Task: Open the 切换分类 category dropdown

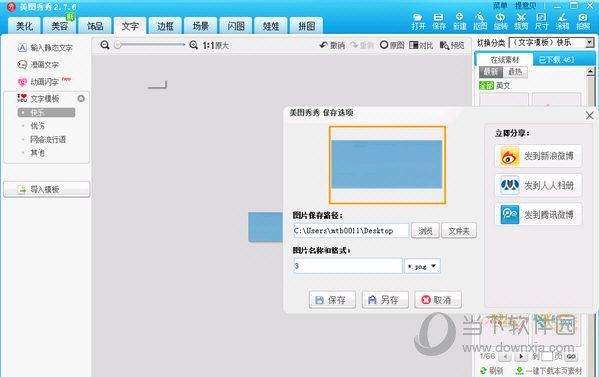Action: point(590,42)
